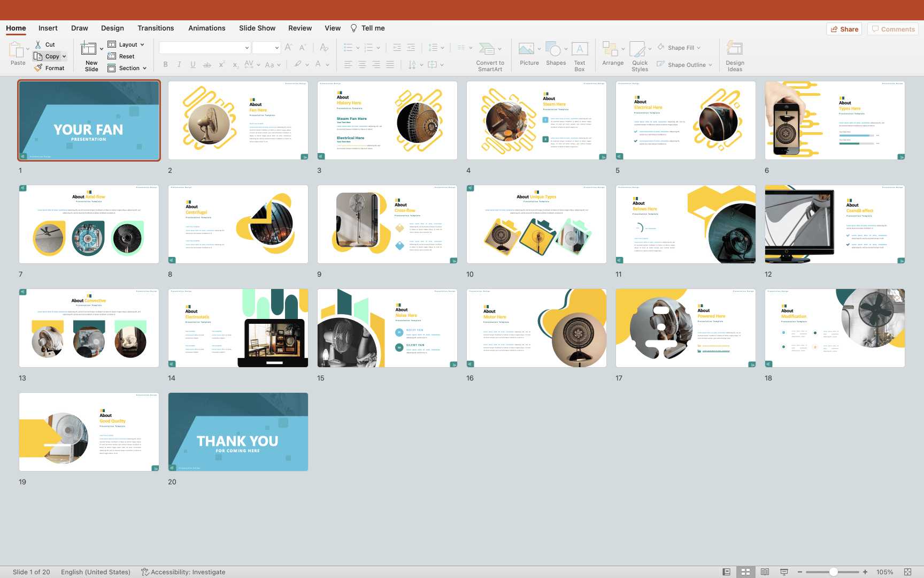Viewport: 924px width, 578px height.
Task: Open the Comments pane button
Action: 893,29
